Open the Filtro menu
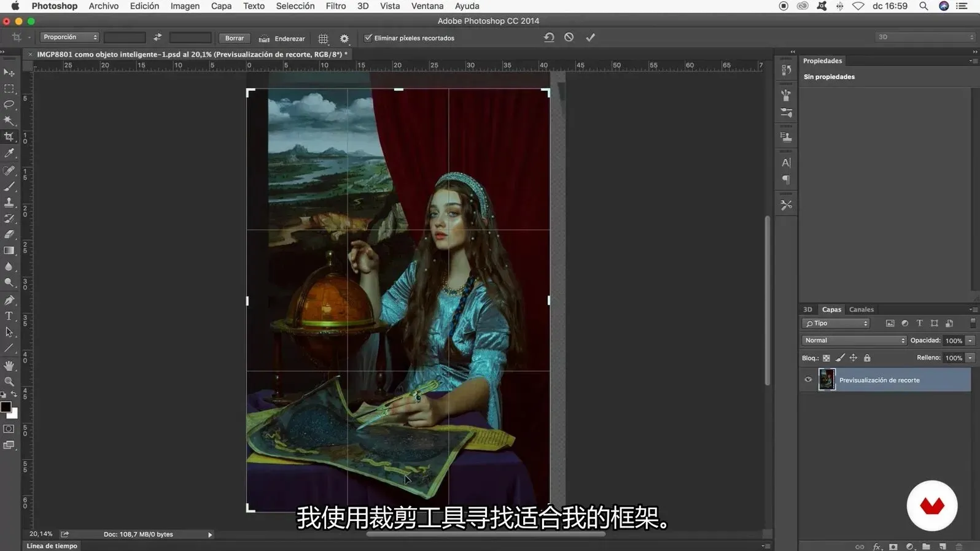Screen dimensions: 980x551 335,6
